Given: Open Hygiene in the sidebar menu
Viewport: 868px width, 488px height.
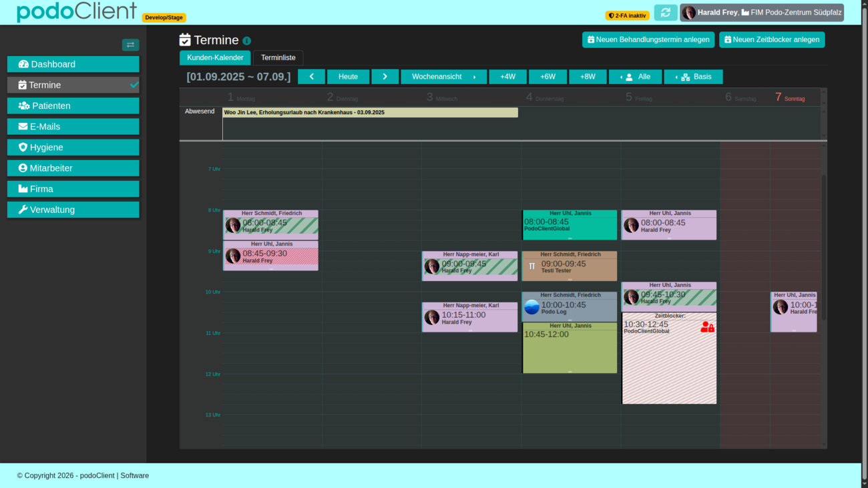Looking at the screenshot, I should [x=73, y=148].
